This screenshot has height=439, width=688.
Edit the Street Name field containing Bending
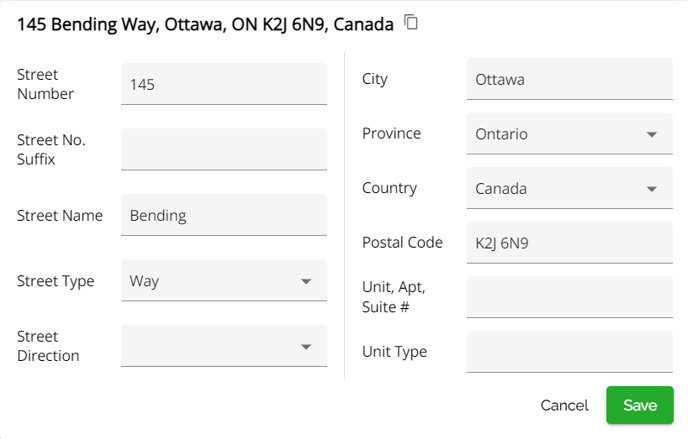(x=224, y=215)
